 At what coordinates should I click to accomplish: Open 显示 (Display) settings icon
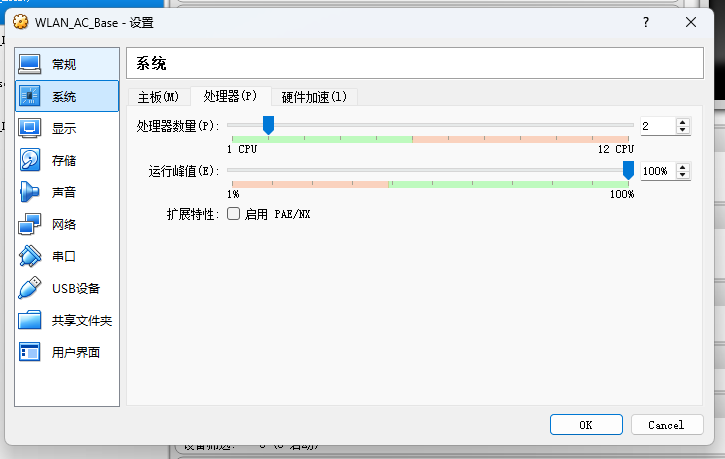30,128
